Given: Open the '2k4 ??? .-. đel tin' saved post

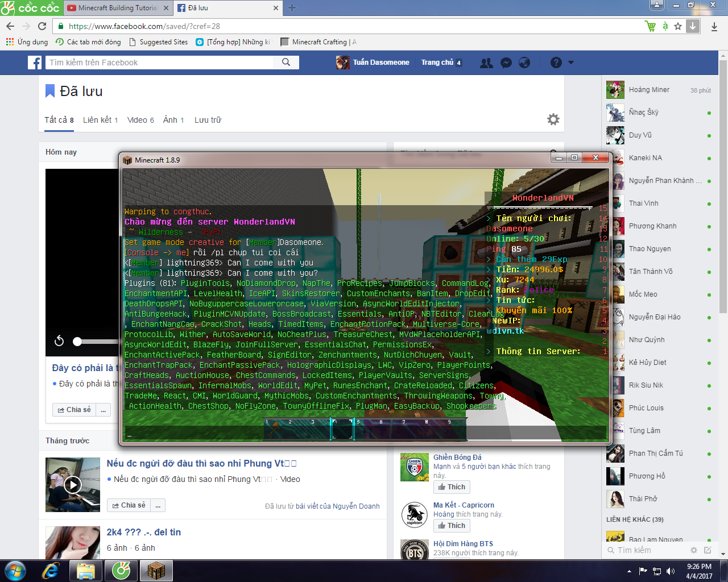Looking at the screenshot, I should click(x=144, y=533).
